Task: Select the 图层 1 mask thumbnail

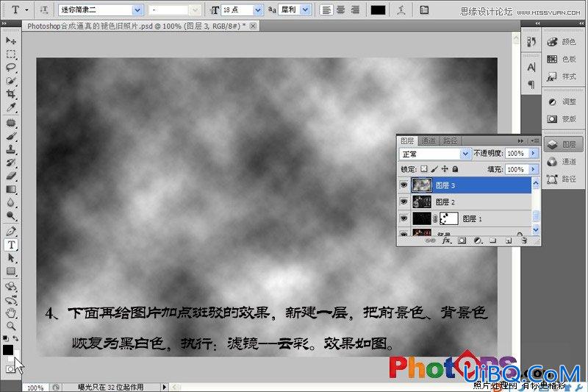Action: pyautogui.click(x=448, y=218)
